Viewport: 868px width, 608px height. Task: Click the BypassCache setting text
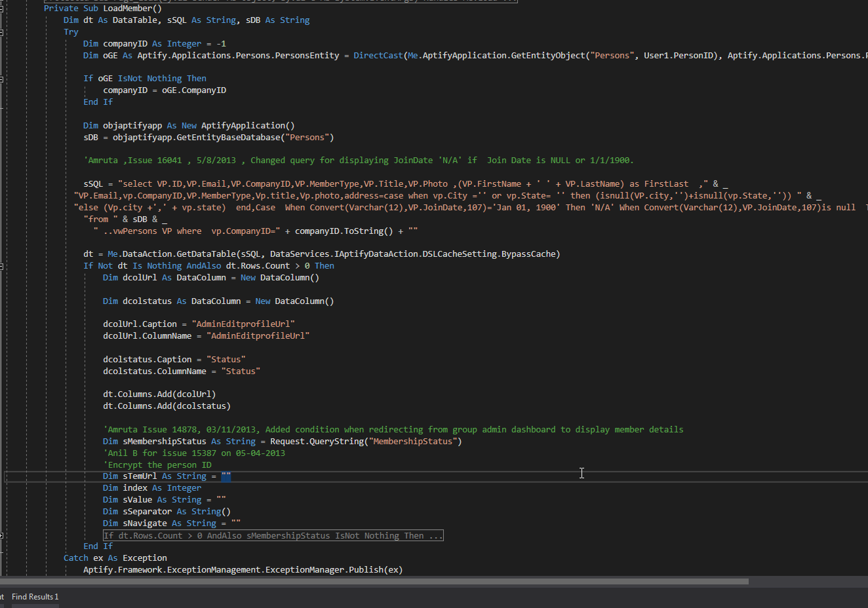coord(528,254)
